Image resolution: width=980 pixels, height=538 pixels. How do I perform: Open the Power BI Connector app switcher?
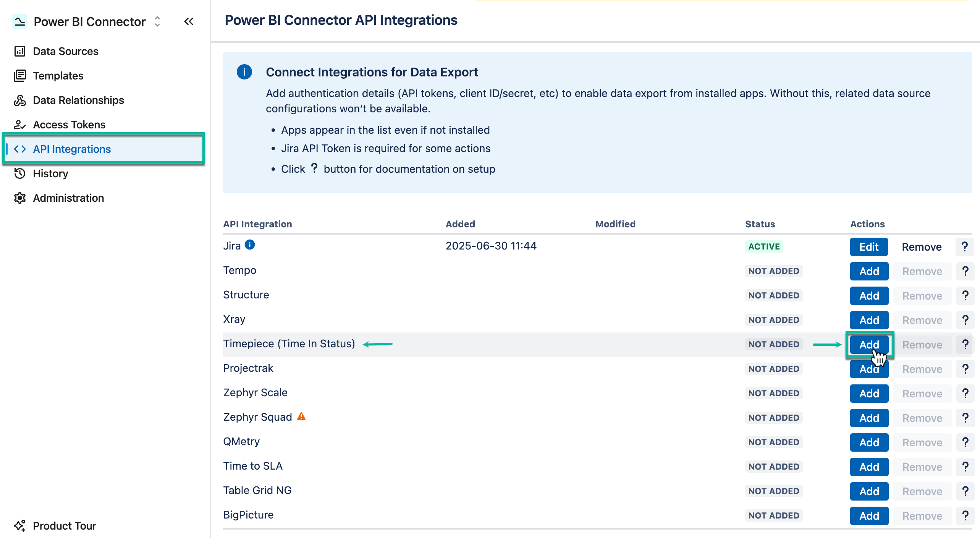tap(157, 22)
